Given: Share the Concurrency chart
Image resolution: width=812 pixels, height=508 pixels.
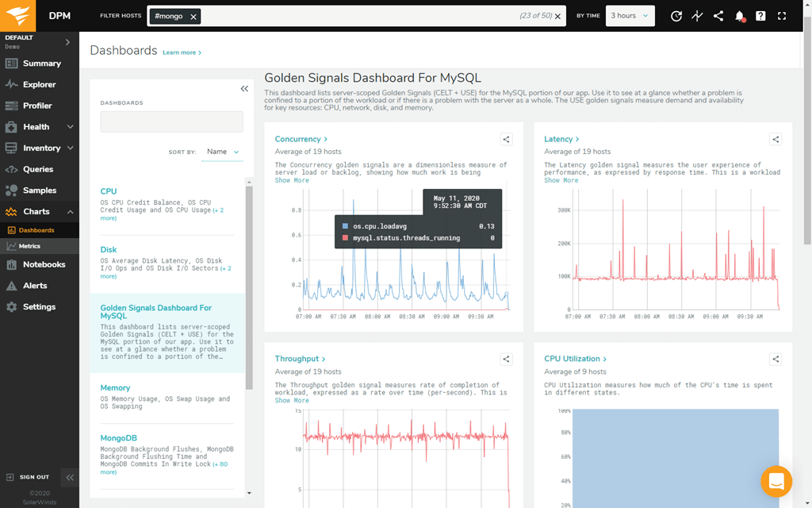Looking at the screenshot, I should [506, 138].
